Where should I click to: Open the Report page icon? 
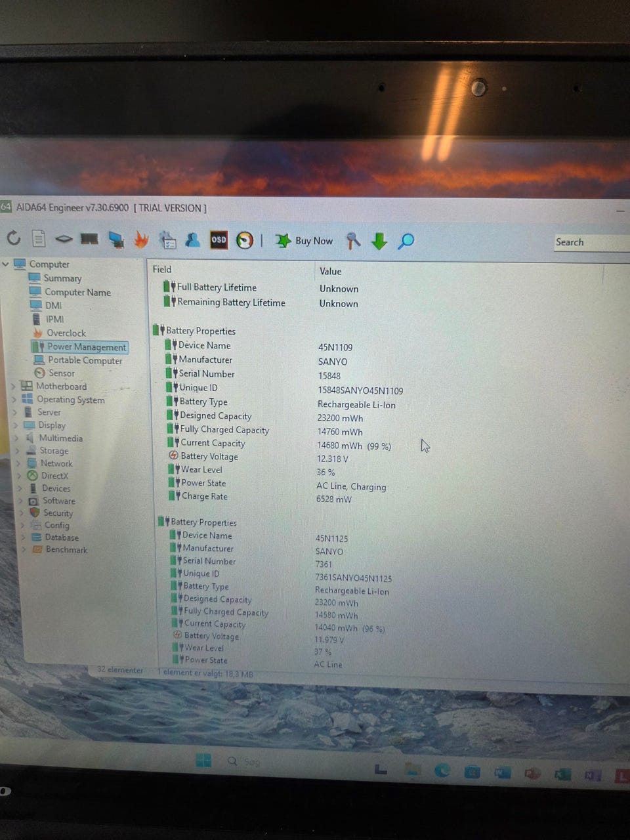click(39, 239)
